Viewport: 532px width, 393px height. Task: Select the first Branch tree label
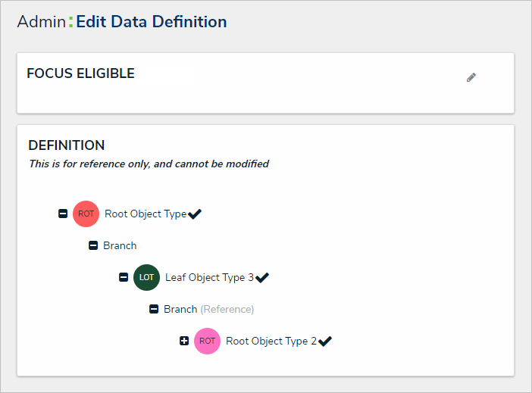120,245
